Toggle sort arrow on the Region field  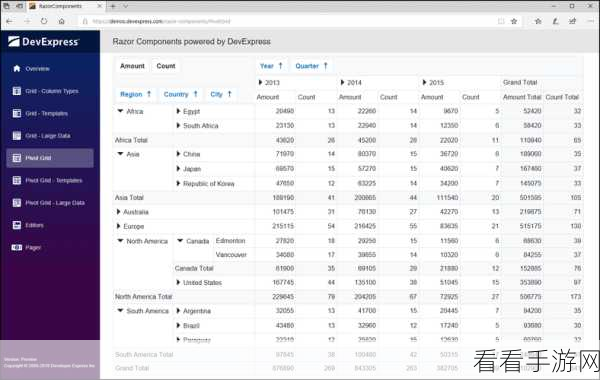[149, 94]
